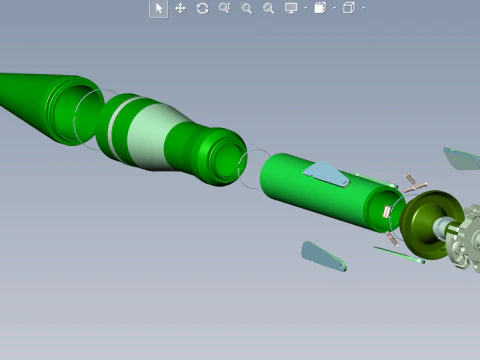Activate the pan move tool
This screenshot has width=480, height=360.
click(x=180, y=8)
